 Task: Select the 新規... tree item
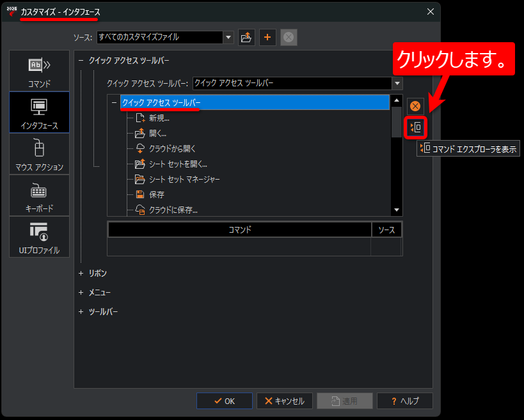(x=159, y=118)
